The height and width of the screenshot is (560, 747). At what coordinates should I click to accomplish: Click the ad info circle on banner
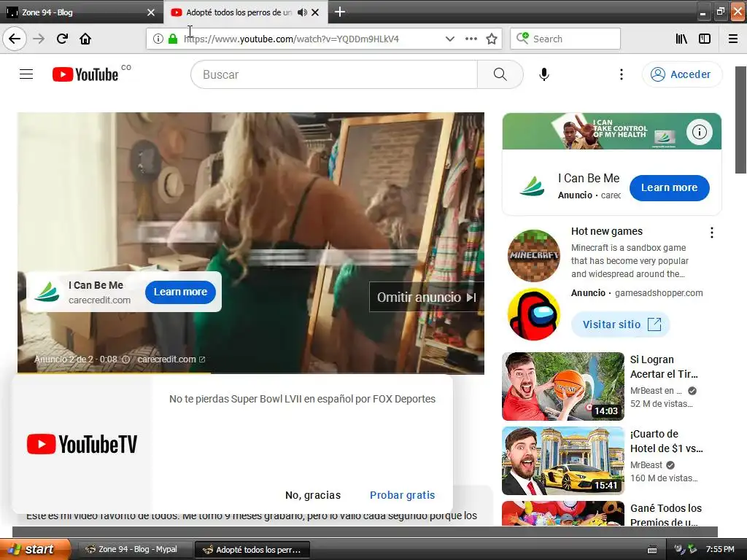point(700,131)
